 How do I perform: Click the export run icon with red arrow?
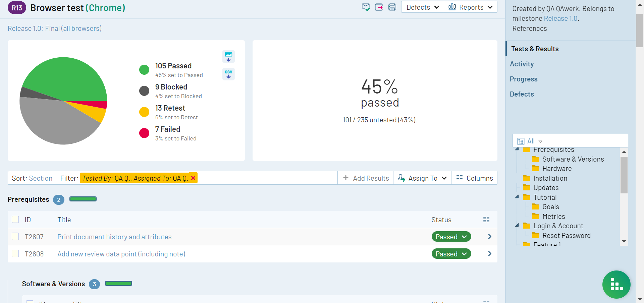[x=379, y=7]
